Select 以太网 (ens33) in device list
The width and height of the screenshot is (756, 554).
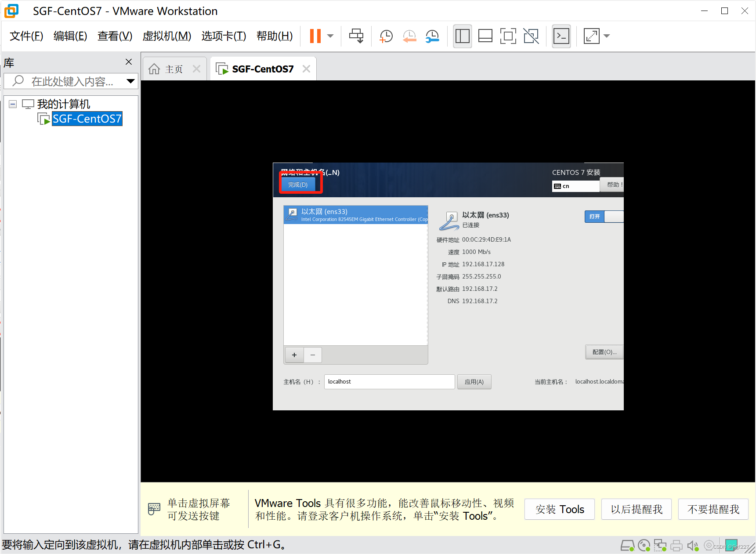[x=355, y=215]
